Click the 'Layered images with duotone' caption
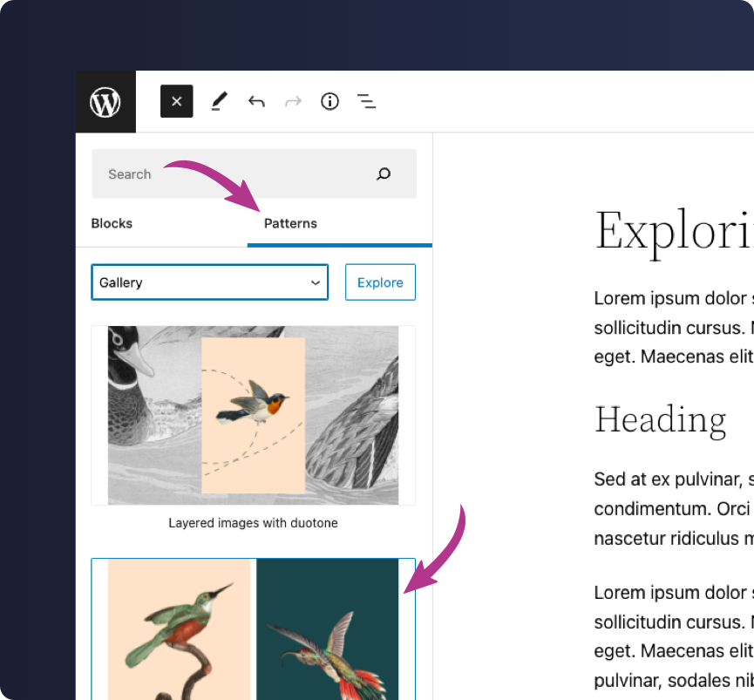754x700 pixels. [254, 523]
